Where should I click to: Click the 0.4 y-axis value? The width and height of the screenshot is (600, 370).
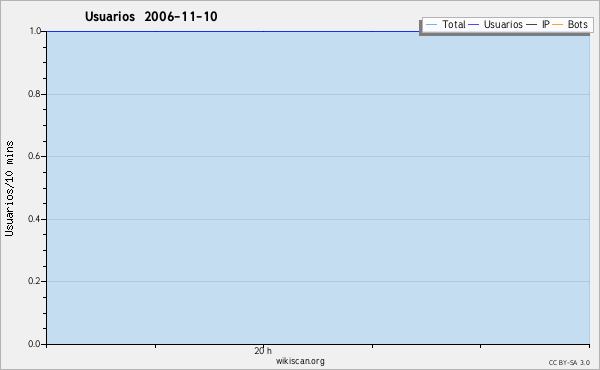[x=34, y=219]
